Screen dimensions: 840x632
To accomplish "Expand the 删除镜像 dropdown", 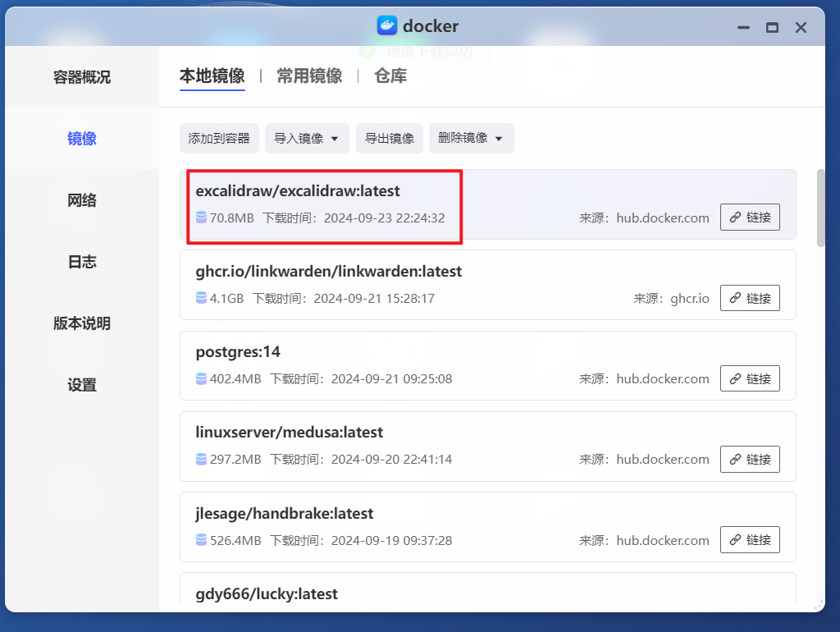I will point(471,138).
